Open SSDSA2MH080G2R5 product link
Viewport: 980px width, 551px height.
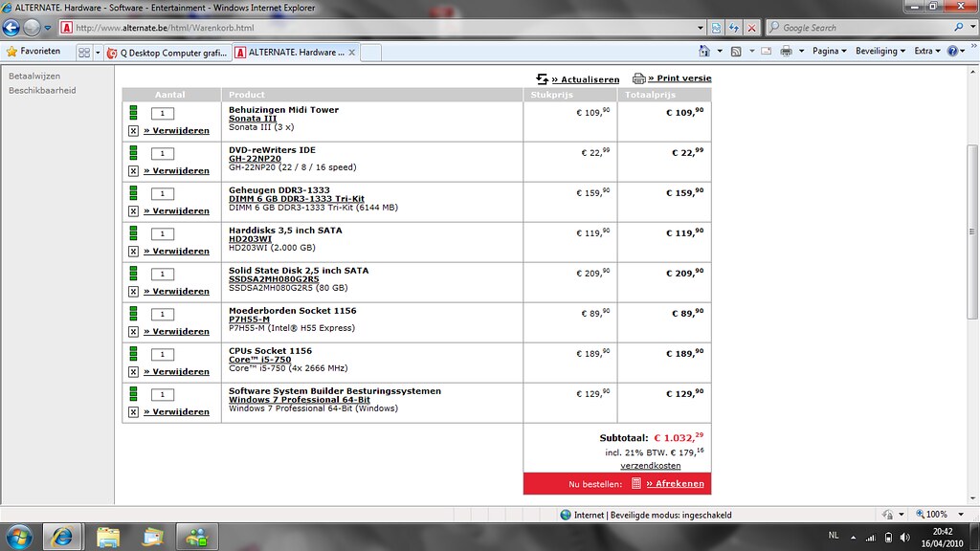coord(274,279)
